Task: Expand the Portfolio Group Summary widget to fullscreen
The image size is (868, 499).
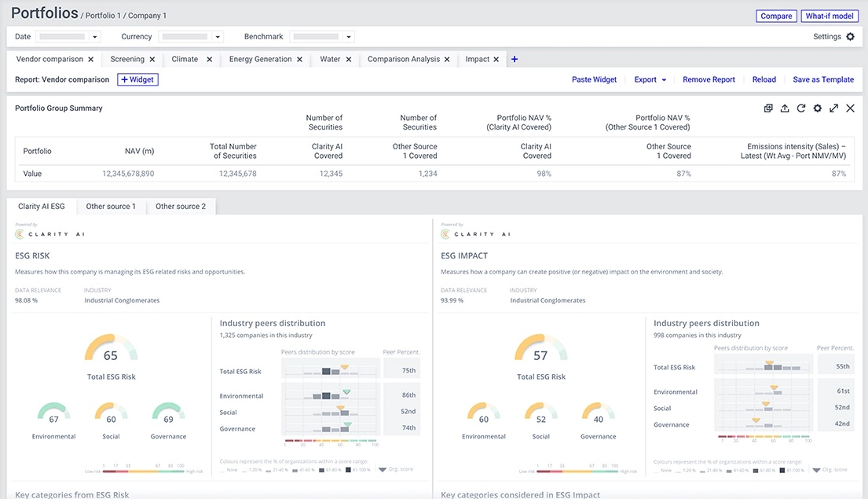Action: [833, 108]
